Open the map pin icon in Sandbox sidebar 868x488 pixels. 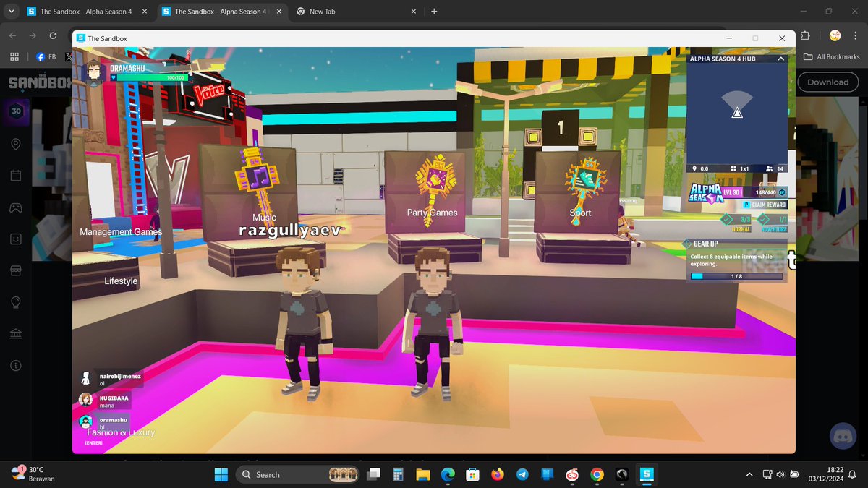(16, 145)
